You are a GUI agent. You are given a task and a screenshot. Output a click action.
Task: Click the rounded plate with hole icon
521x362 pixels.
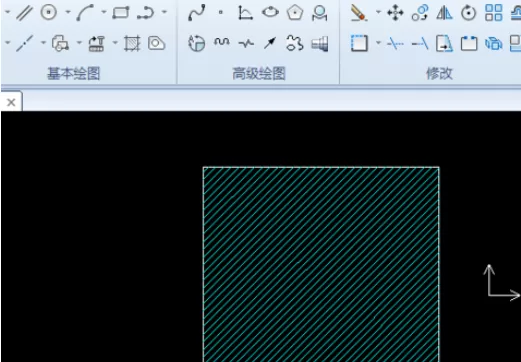tap(157, 43)
